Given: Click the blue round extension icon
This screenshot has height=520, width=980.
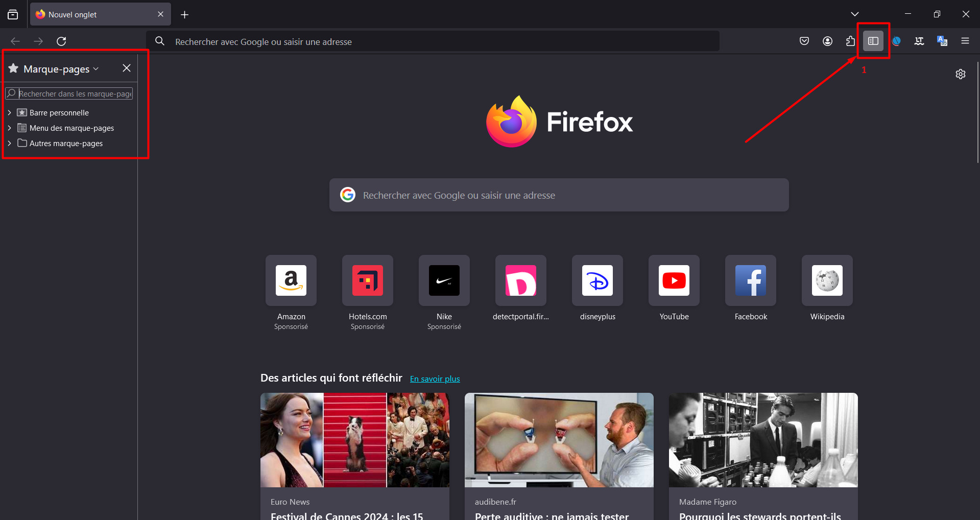Looking at the screenshot, I should [896, 41].
